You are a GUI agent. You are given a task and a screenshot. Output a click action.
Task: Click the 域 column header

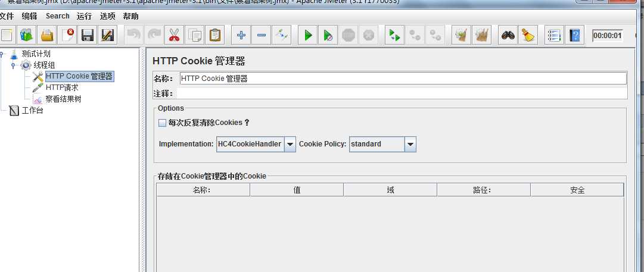tap(390, 190)
